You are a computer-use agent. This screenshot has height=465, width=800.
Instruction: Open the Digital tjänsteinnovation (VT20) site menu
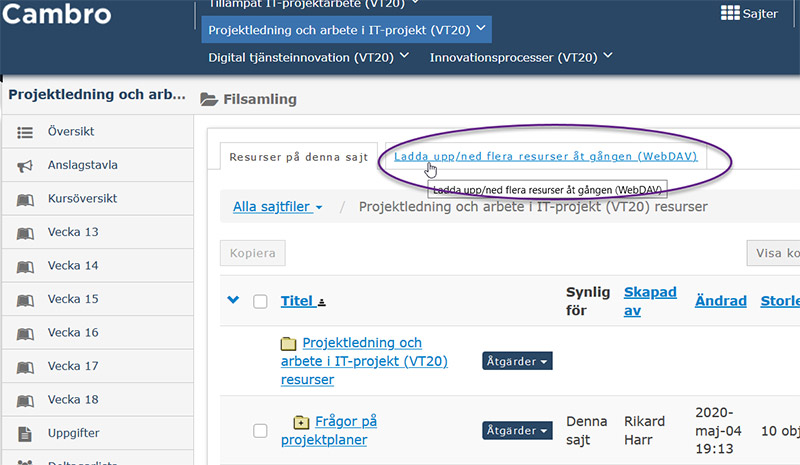308,57
